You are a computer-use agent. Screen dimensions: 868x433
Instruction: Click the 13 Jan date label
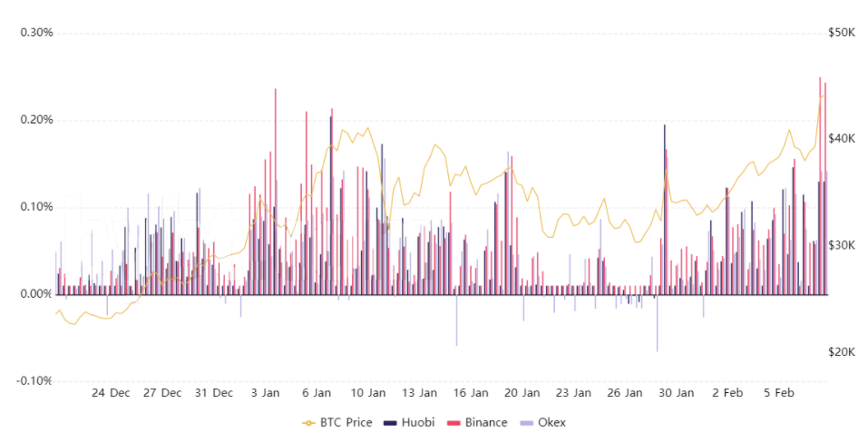420,393
